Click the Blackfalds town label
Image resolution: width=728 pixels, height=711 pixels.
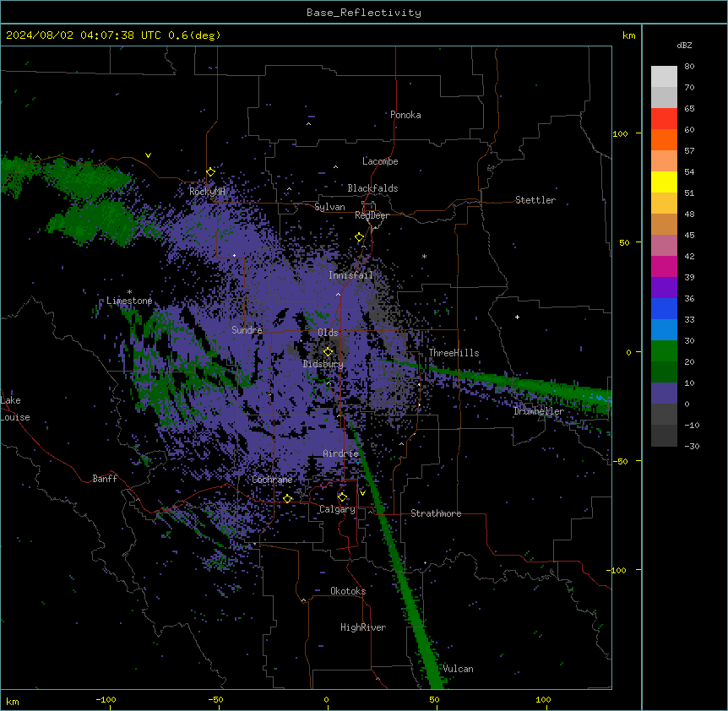372,188
